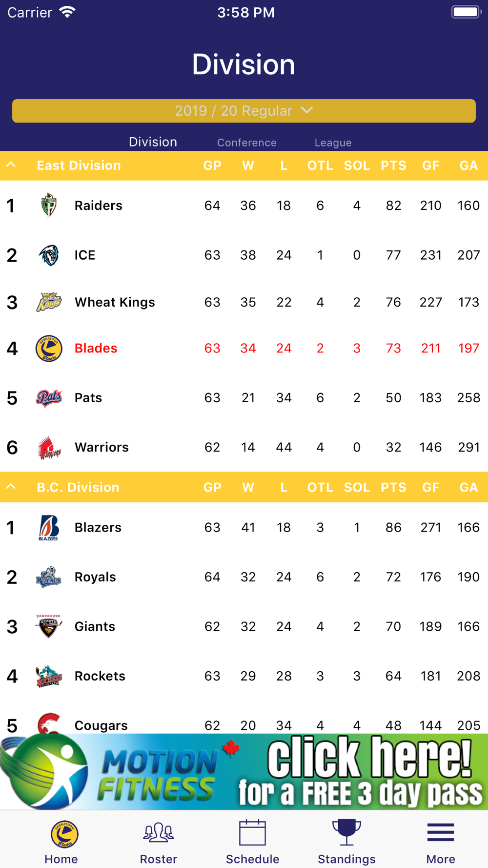Viewport: 488px width, 868px height.
Task: Tap the Royals team logo
Action: [x=49, y=577]
